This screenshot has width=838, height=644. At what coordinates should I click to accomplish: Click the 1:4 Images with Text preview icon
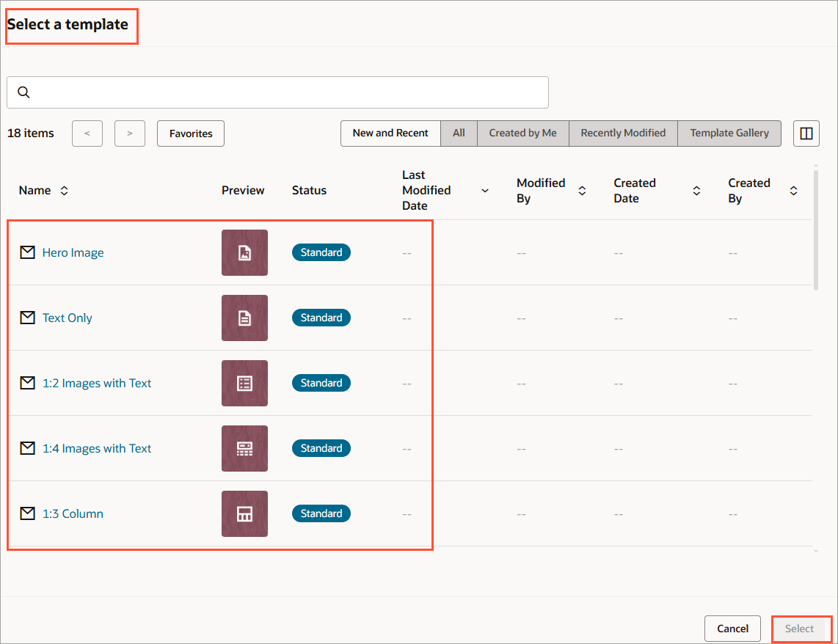[244, 448]
